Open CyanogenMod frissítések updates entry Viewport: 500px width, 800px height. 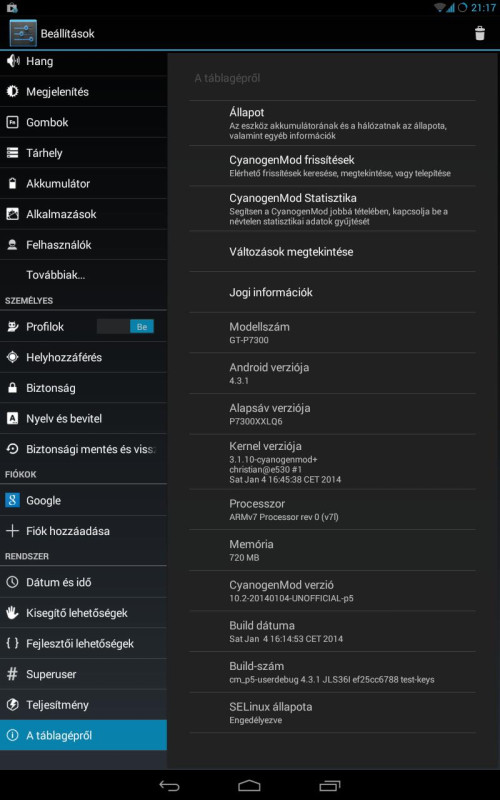pyautogui.click(x=332, y=166)
